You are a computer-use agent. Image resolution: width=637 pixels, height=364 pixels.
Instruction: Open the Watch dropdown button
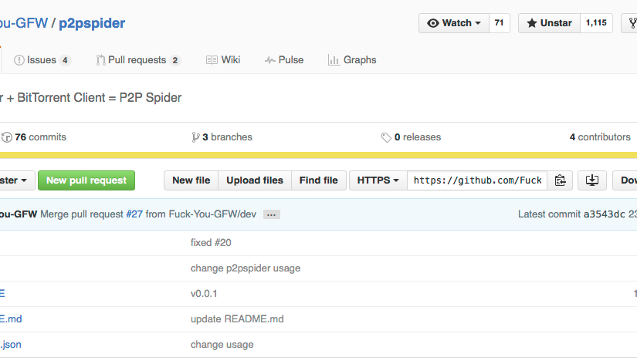[x=454, y=23]
